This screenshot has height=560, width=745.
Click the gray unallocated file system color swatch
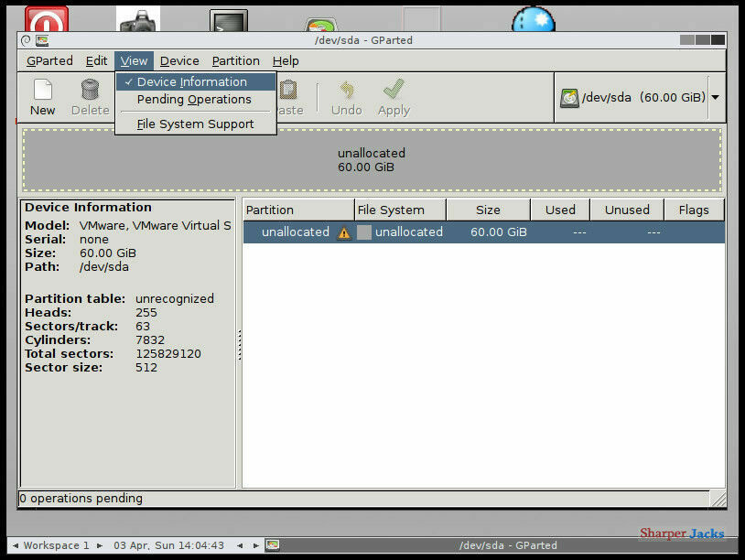(x=364, y=232)
